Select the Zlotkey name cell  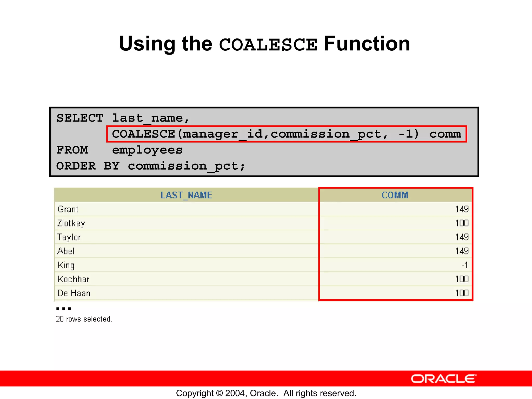[71, 223]
